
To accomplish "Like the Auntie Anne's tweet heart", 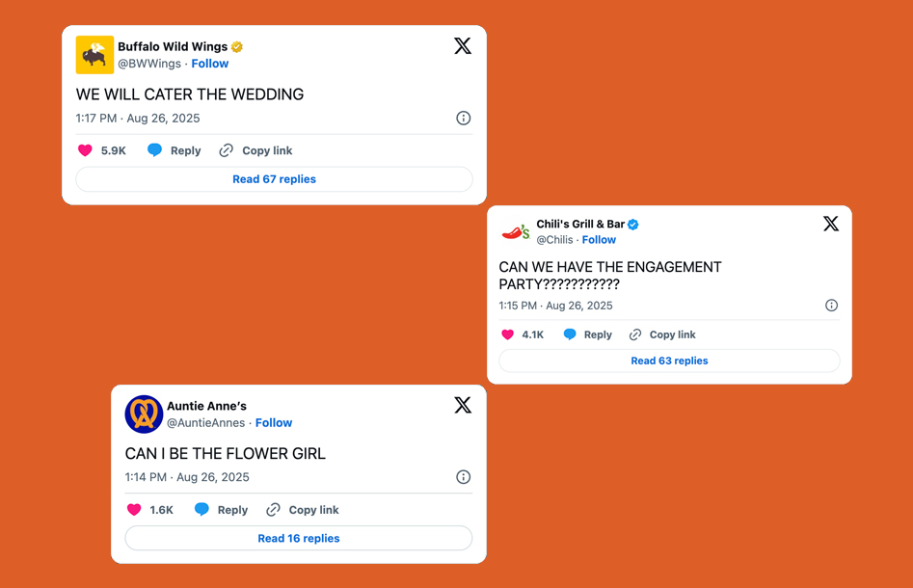I will point(134,510).
